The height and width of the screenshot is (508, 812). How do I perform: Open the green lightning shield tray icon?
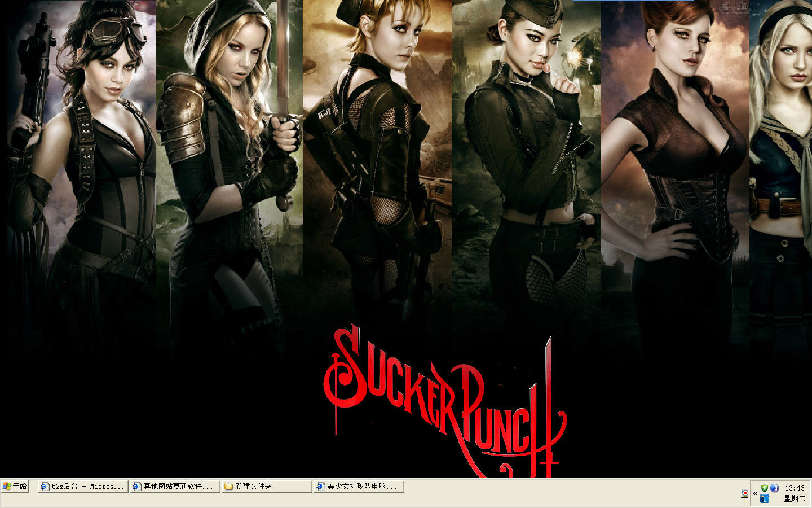[765, 488]
